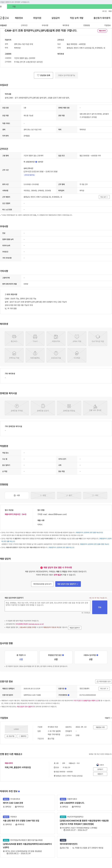Select the 면접 screening step
Screen dimensions: 112x868
[43, 495]
